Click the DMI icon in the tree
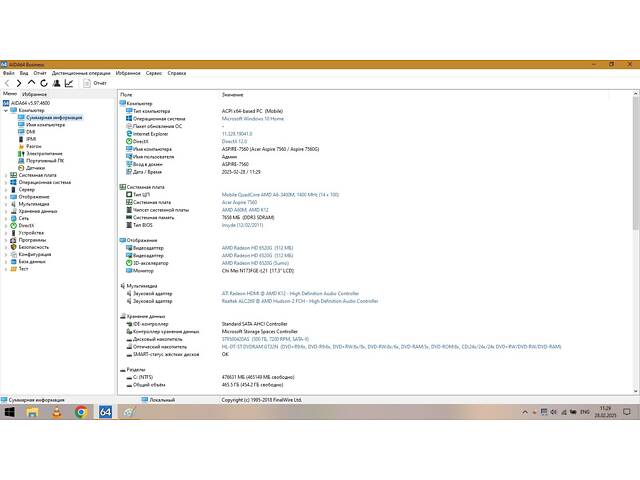Image resolution: width=640 pixels, height=480 pixels. (x=21, y=132)
